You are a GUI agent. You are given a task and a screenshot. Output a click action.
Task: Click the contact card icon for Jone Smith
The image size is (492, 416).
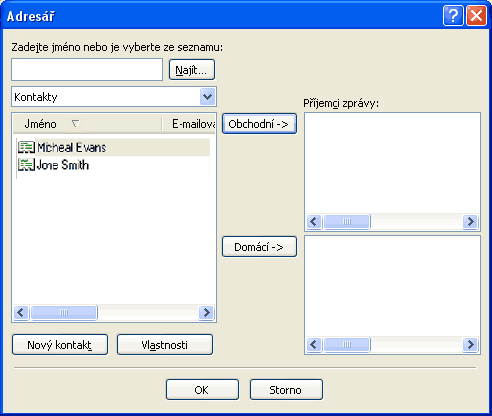coord(26,165)
